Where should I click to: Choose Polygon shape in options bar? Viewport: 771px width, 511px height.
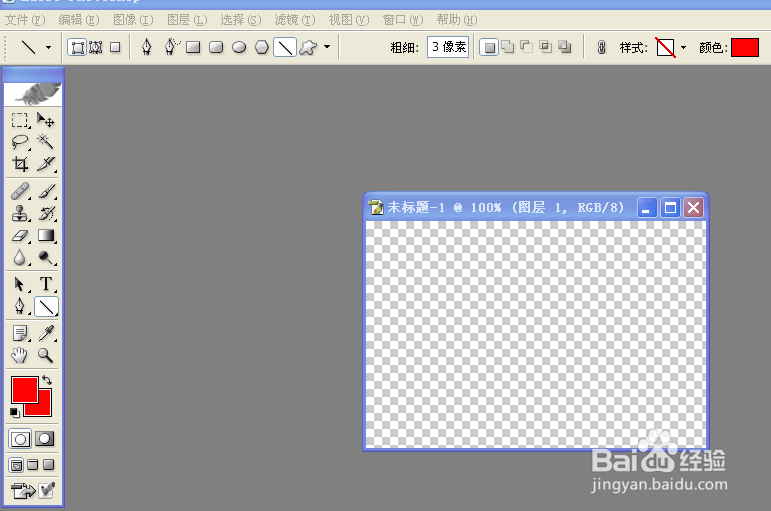pos(262,47)
